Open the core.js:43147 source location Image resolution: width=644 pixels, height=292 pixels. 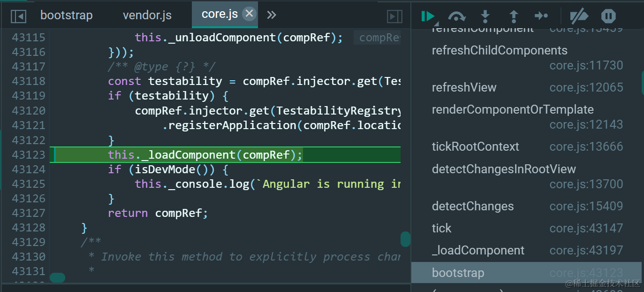point(586,228)
